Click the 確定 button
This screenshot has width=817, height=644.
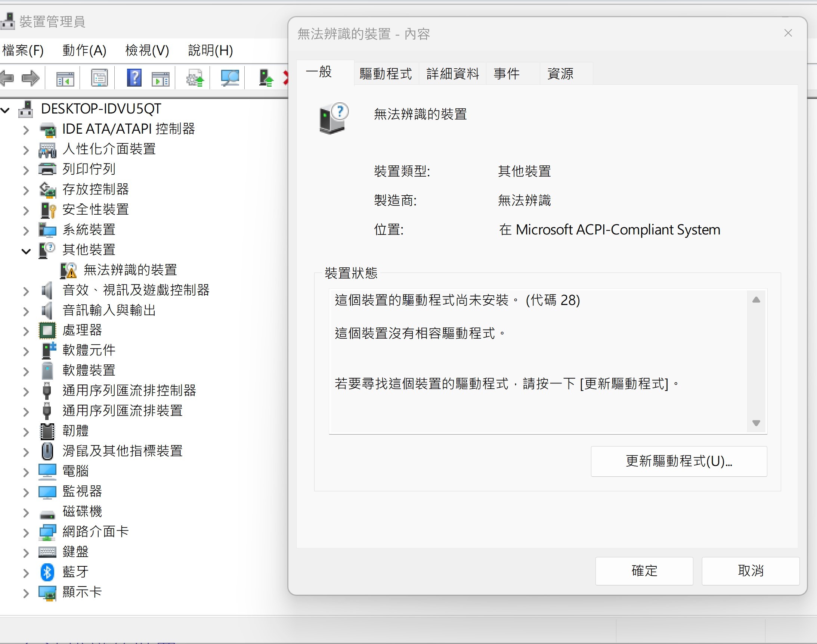(644, 570)
